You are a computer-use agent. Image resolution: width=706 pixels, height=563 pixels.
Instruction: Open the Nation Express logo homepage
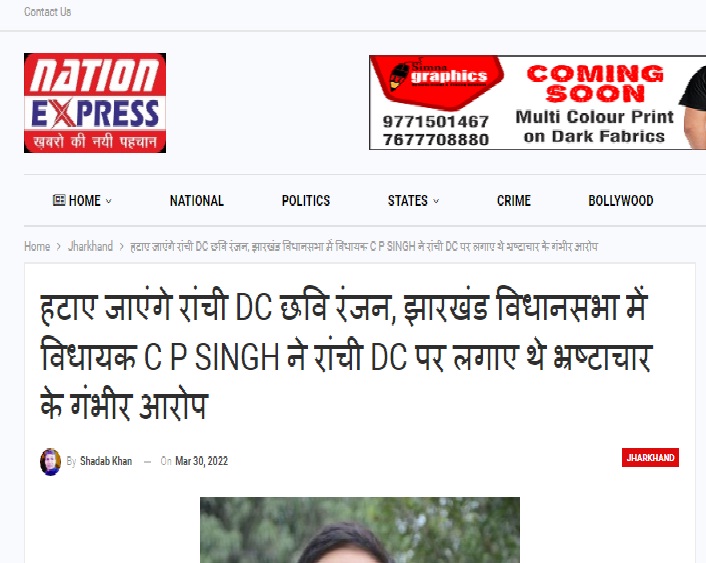coord(95,103)
